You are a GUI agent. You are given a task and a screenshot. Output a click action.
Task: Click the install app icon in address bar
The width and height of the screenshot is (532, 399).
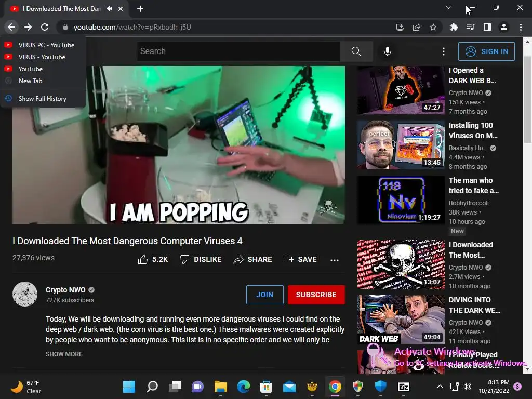click(x=400, y=27)
